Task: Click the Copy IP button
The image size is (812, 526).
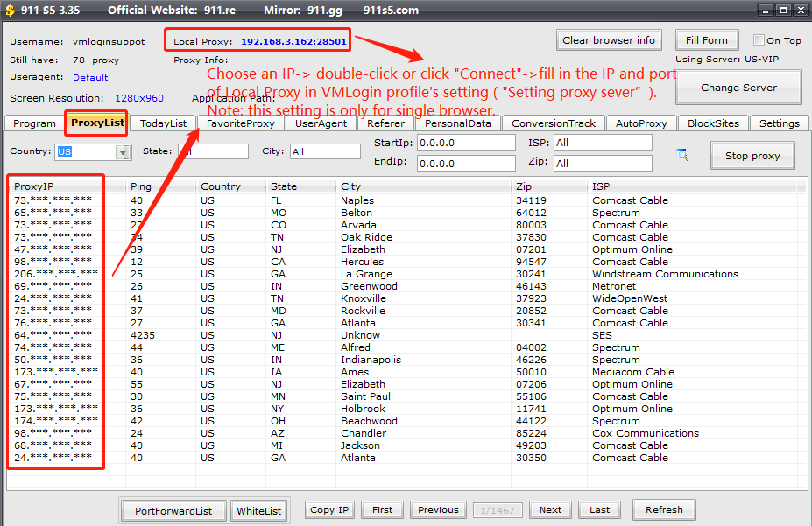Action: click(329, 509)
